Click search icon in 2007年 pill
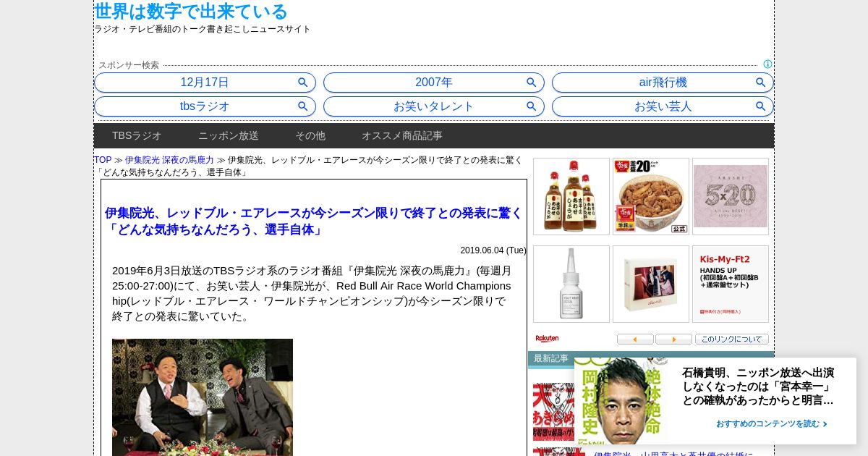The height and width of the screenshot is (456, 868). click(532, 83)
